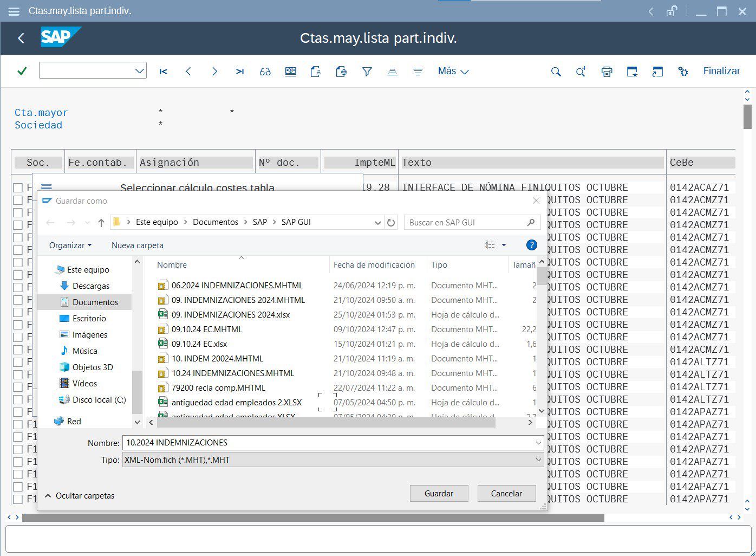The width and height of the screenshot is (756, 556).
Task: Click the Guardar button
Action: [439, 494]
